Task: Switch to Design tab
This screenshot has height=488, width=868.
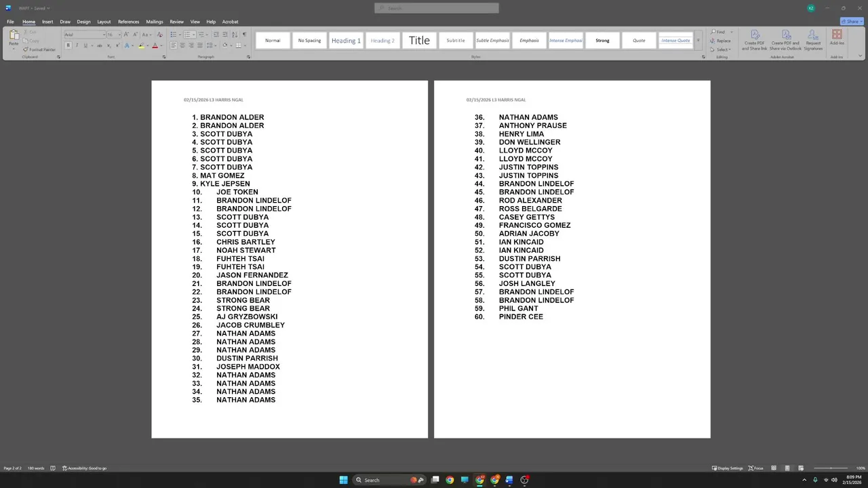Action: pyautogui.click(x=83, y=22)
